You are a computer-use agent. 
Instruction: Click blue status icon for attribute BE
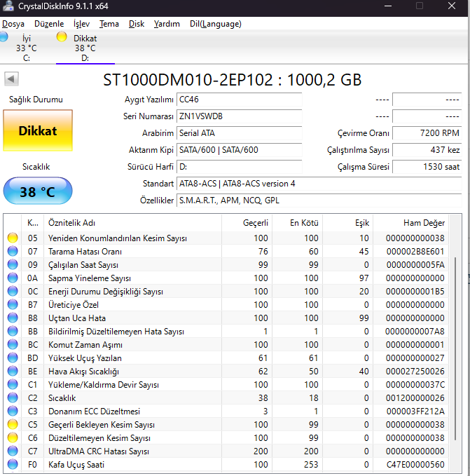[x=13, y=372]
